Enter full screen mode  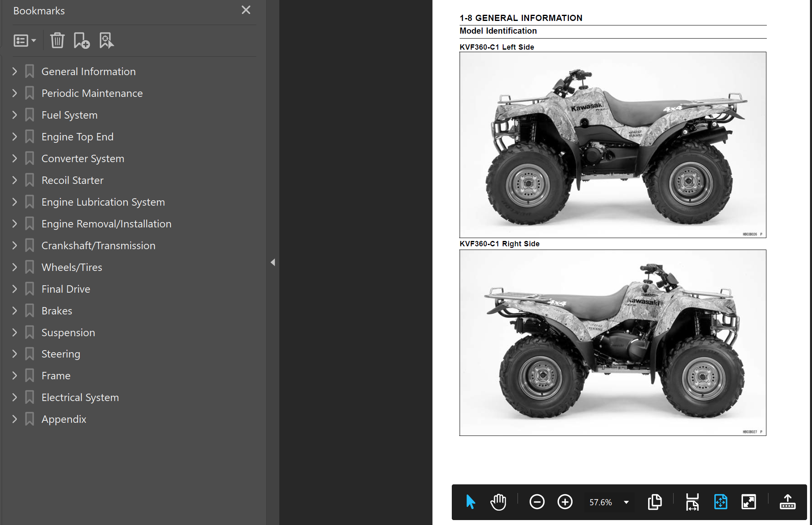(748, 502)
